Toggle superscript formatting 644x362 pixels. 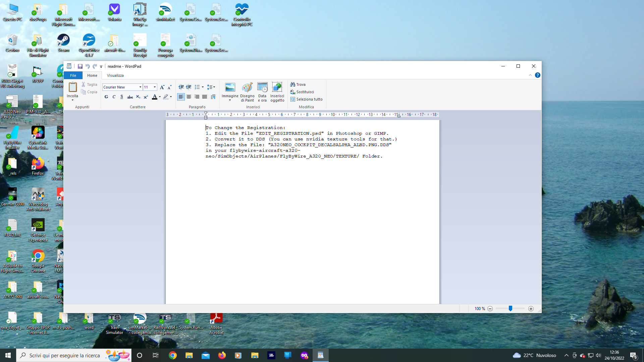(146, 97)
